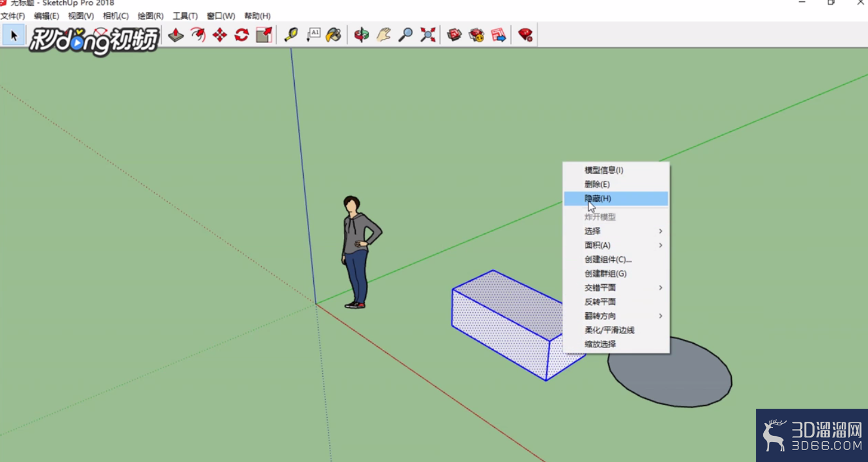The image size is (868, 462).
Task: Pick the Zoom magnifier tool
Action: [x=406, y=35]
